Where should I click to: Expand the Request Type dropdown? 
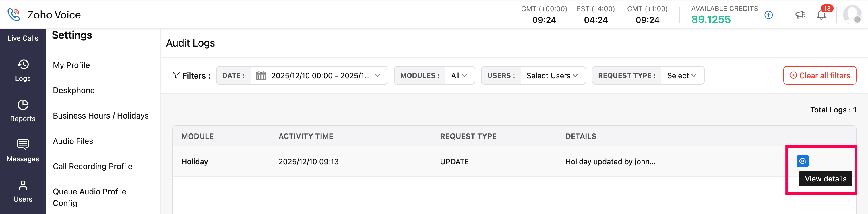coord(682,76)
